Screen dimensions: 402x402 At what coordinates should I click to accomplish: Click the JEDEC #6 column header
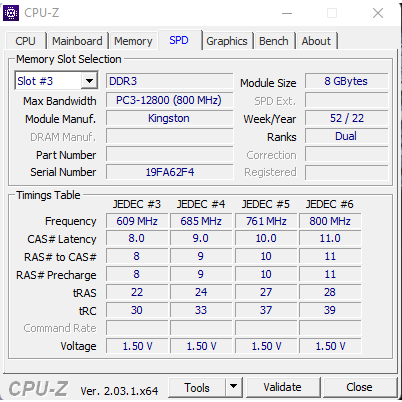(330, 204)
